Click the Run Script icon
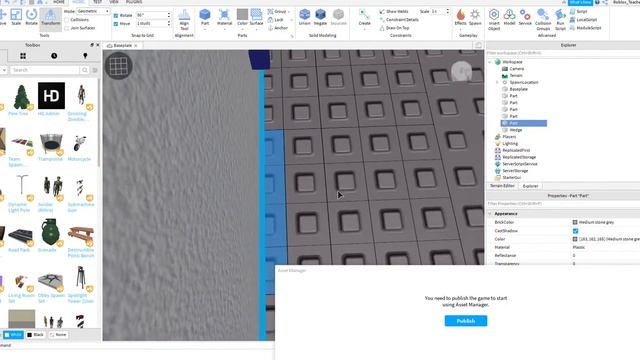The image size is (640, 360). (x=560, y=20)
